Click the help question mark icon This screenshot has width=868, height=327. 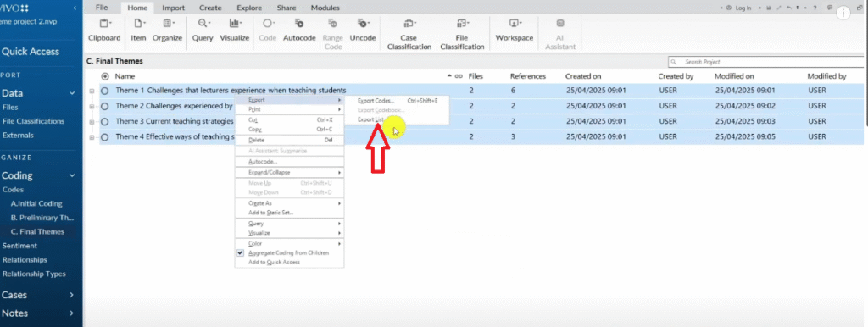pyautogui.click(x=815, y=8)
